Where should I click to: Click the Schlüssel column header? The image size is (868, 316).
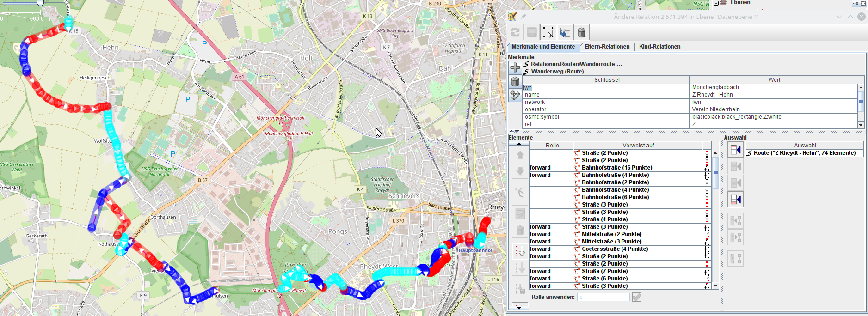(x=606, y=80)
